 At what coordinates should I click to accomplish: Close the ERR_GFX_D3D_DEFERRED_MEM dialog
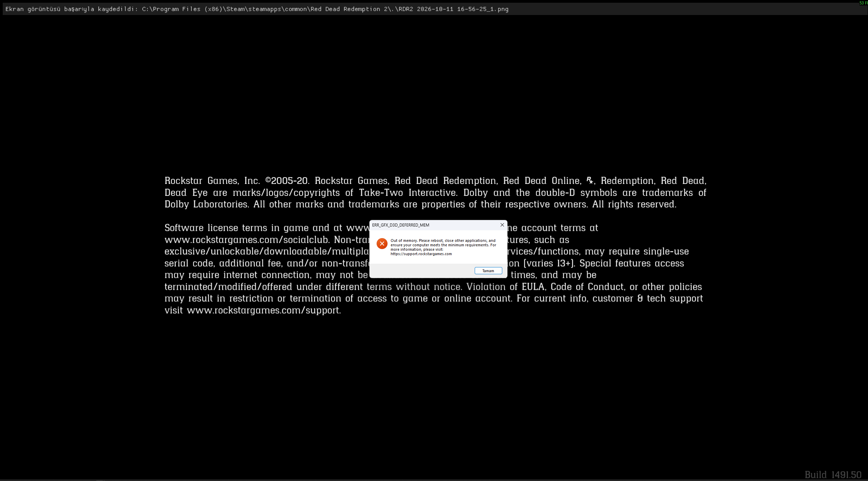pos(502,225)
